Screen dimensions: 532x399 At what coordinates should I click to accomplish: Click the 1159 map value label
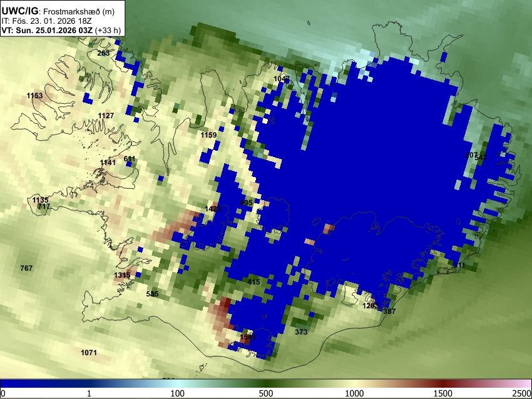pos(208,135)
